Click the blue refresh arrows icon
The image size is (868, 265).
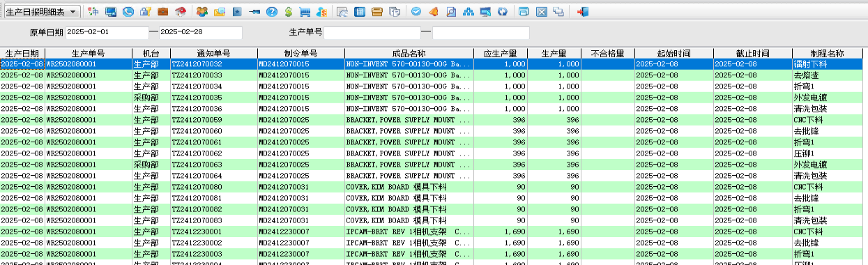503,12
